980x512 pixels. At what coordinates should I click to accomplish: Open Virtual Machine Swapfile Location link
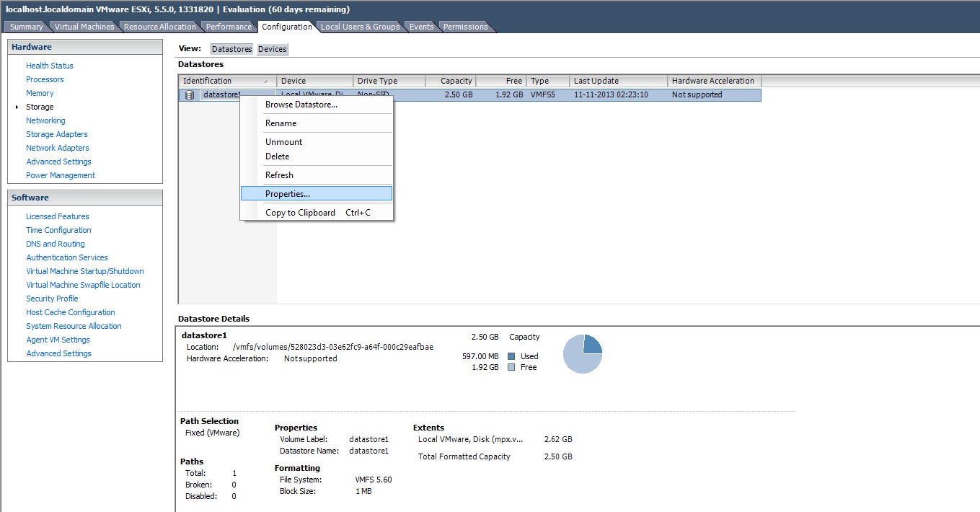point(83,285)
